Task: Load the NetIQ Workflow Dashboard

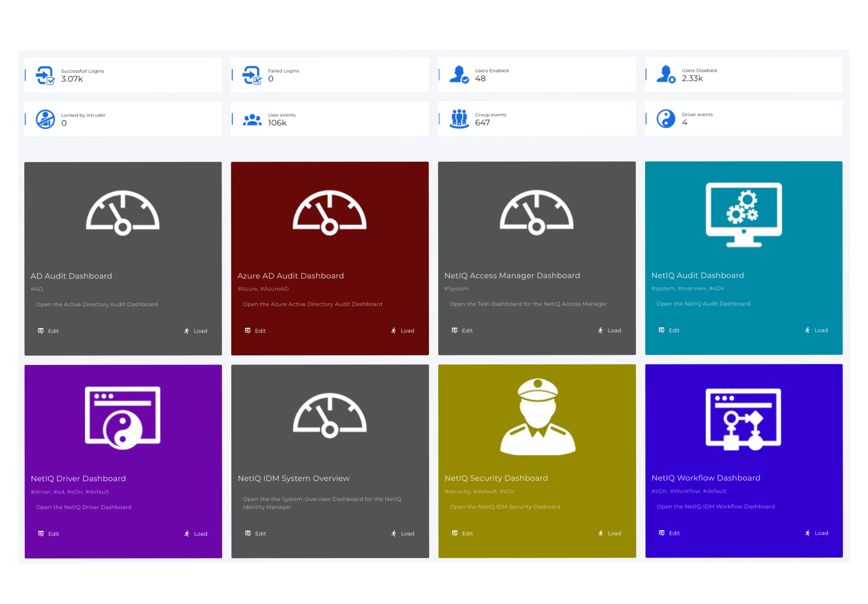Action: [816, 534]
